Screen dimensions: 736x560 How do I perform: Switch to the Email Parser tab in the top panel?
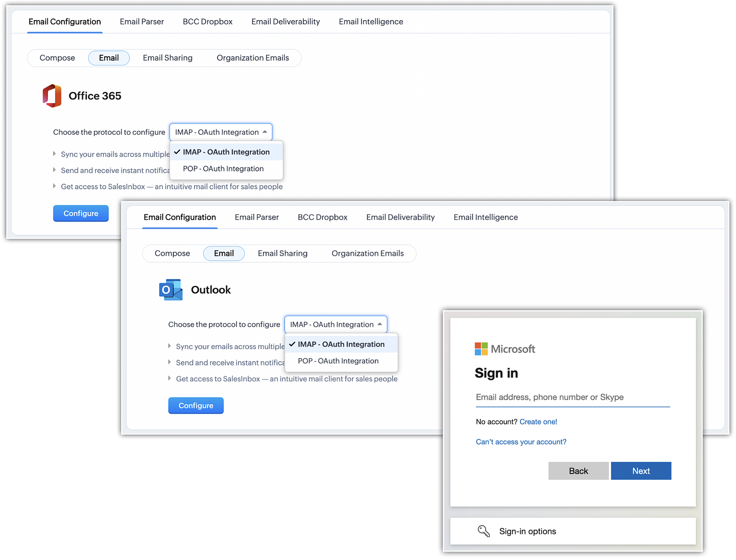point(142,22)
